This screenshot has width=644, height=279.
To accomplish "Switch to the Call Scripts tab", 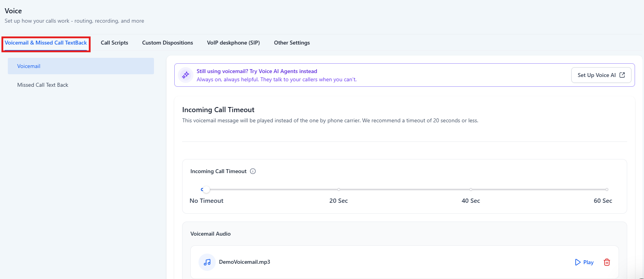I will click(114, 43).
